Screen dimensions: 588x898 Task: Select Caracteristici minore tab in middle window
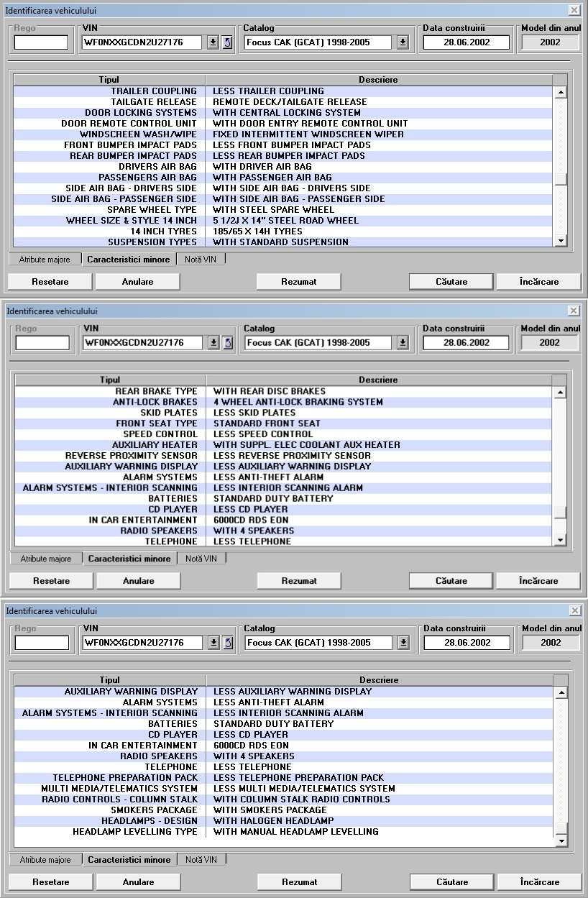click(129, 559)
